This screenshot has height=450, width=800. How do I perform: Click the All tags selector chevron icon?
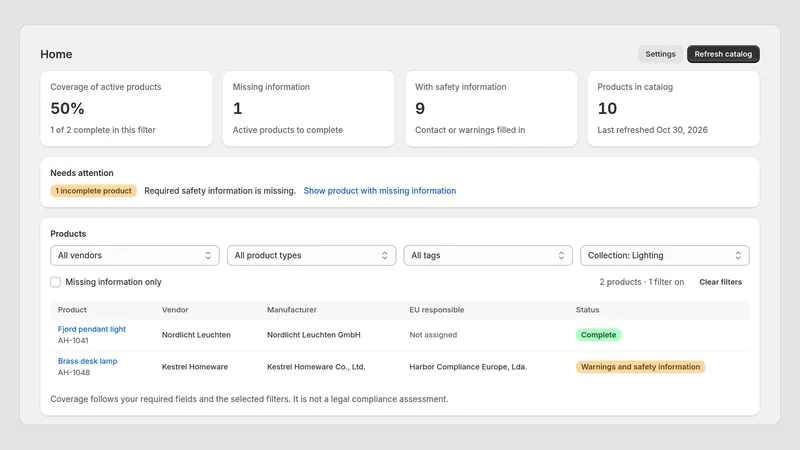[561, 256]
